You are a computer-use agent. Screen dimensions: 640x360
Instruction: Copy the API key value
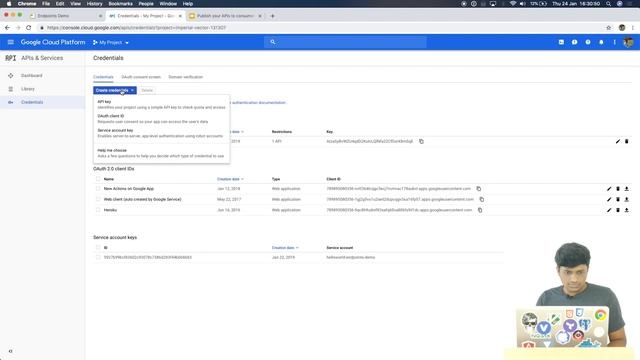(x=421, y=141)
